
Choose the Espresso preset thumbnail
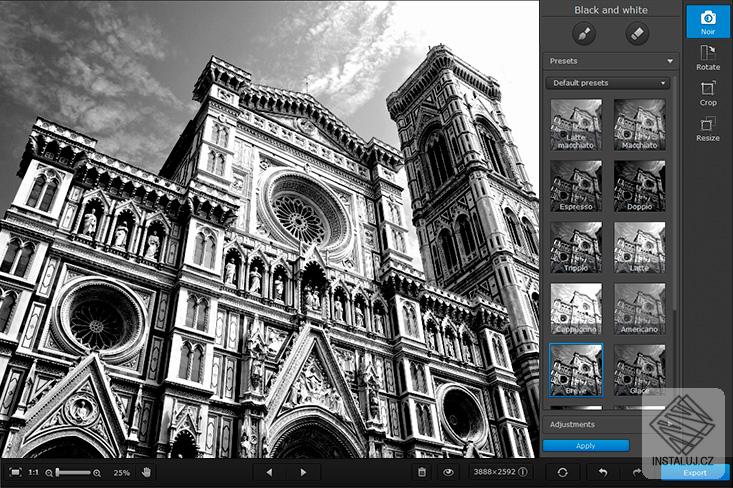click(576, 186)
